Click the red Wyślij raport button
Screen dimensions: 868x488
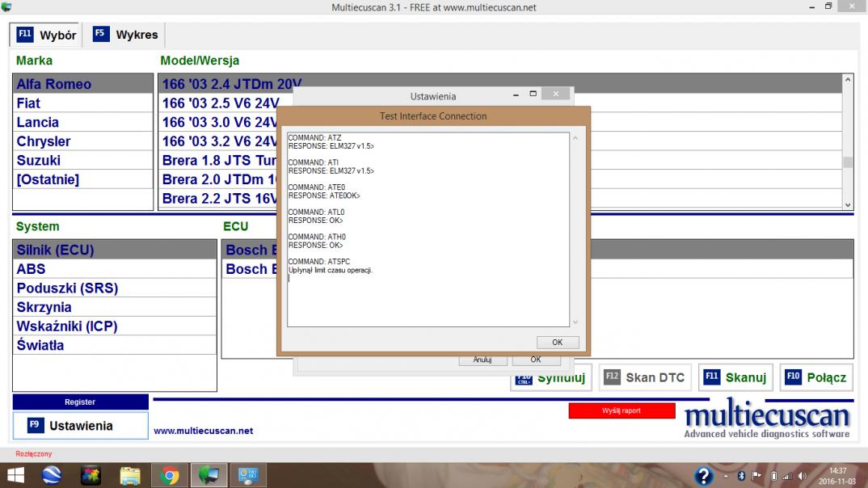pos(622,410)
